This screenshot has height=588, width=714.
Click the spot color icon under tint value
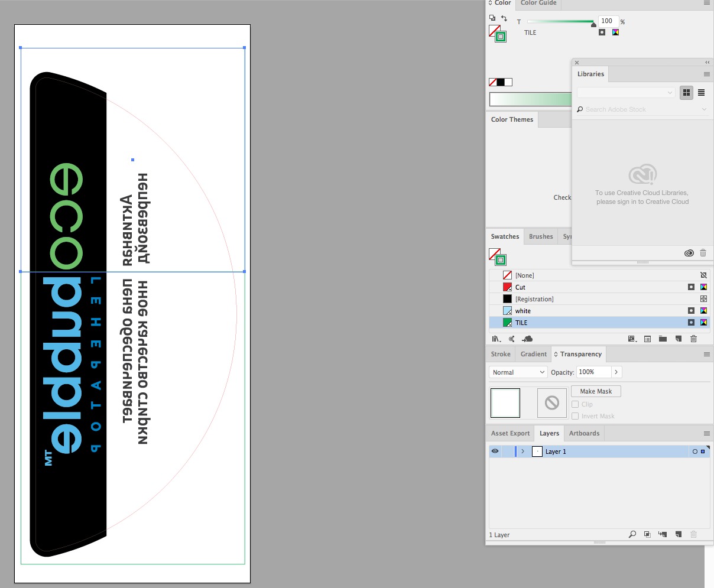tap(602, 33)
